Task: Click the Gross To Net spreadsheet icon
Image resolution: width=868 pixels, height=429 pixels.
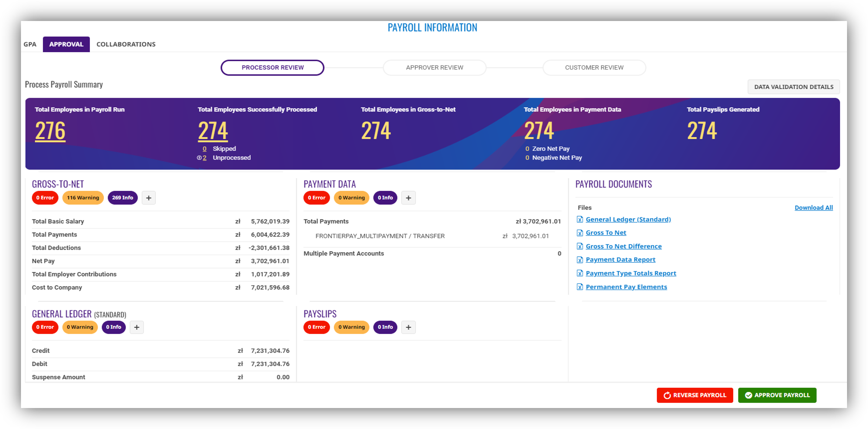Action: coord(580,233)
